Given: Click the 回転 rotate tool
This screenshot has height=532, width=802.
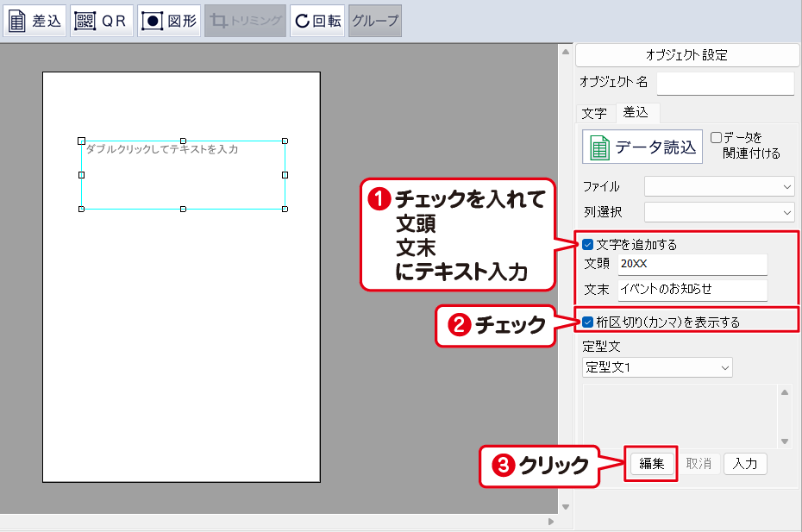Looking at the screenshot, I should [x=317, y=22].
